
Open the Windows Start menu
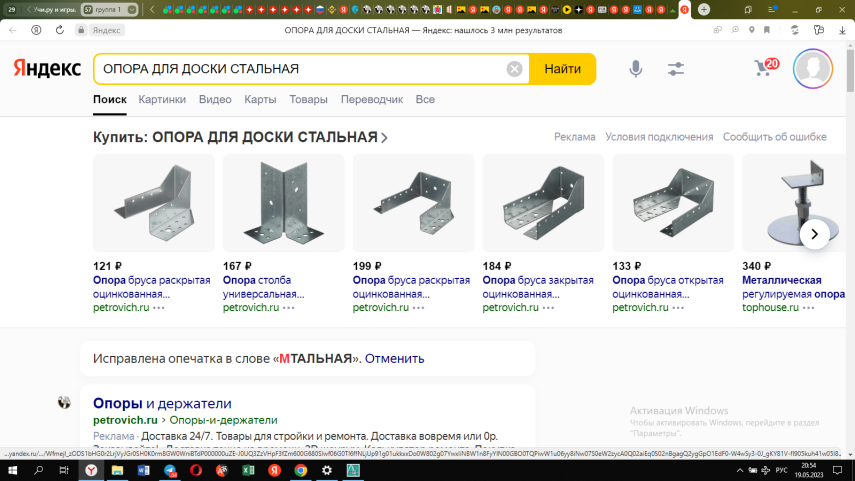pyautogui.click(x=12, y=470)
